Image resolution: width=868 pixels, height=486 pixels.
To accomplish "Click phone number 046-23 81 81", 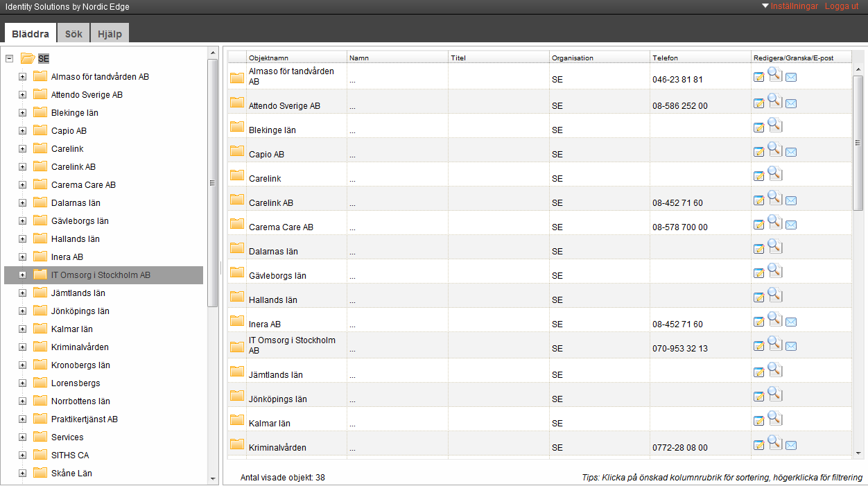I will tap(677, 80).
